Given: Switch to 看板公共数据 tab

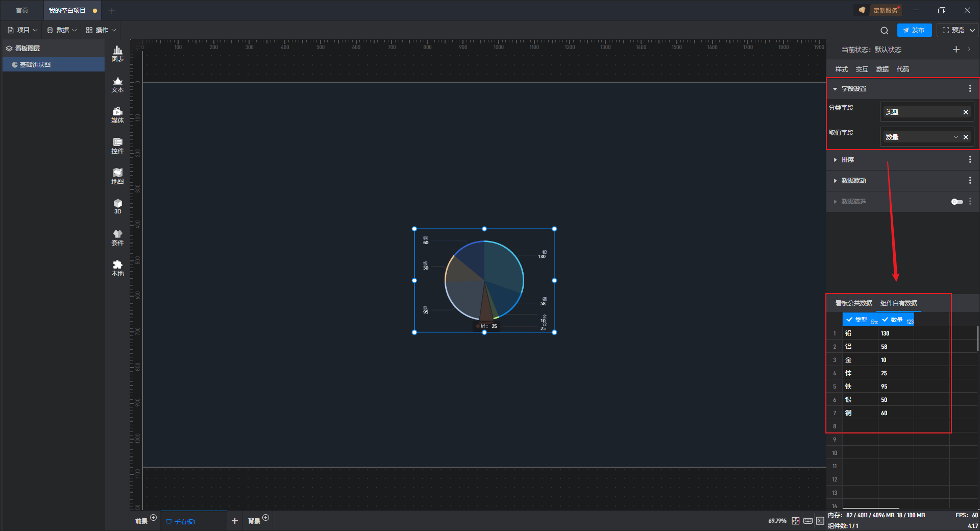Looking at the screenshot, I should 853,303.
